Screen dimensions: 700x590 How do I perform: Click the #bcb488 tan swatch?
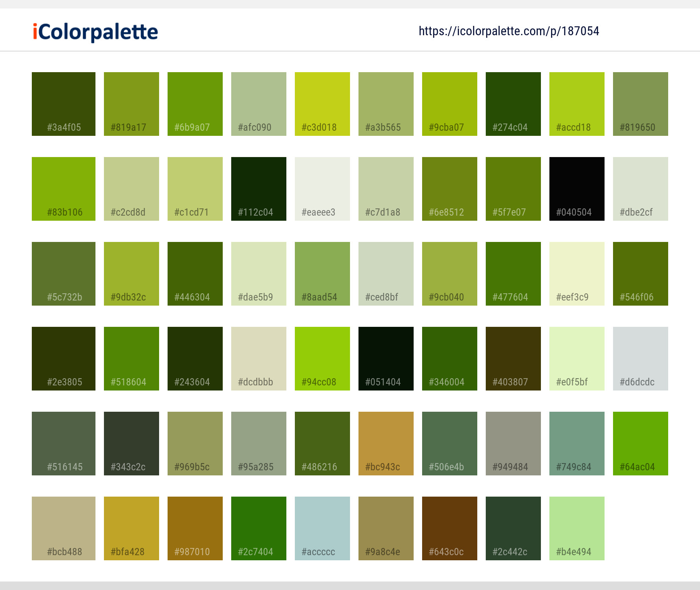64,528
